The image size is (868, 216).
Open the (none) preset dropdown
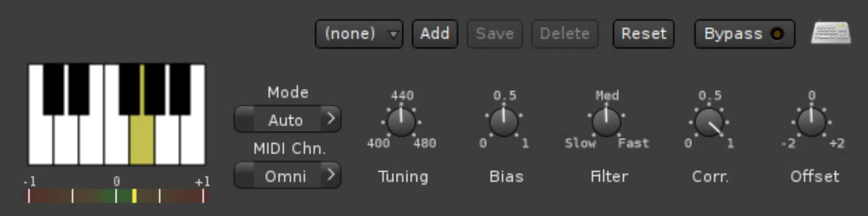359,34
